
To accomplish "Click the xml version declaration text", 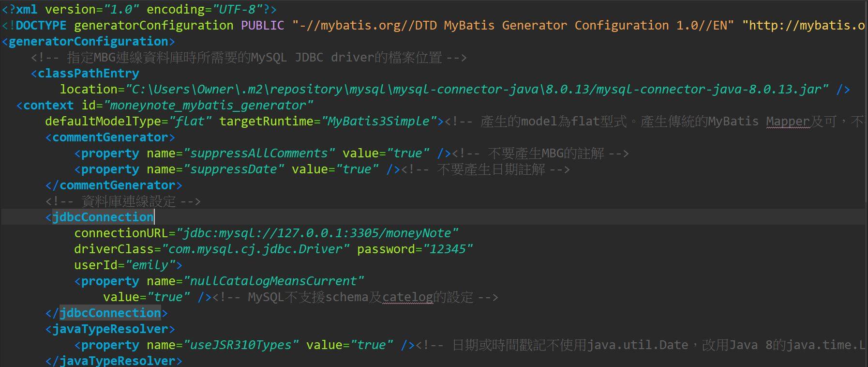I will pyautogui.click(x=139, y=9).
